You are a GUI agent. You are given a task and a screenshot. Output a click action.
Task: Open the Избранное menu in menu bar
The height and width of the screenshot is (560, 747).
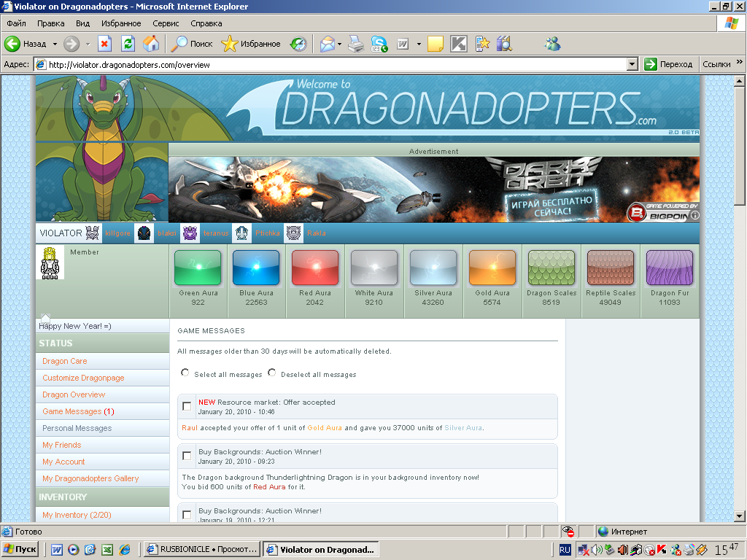pos(121,23)
